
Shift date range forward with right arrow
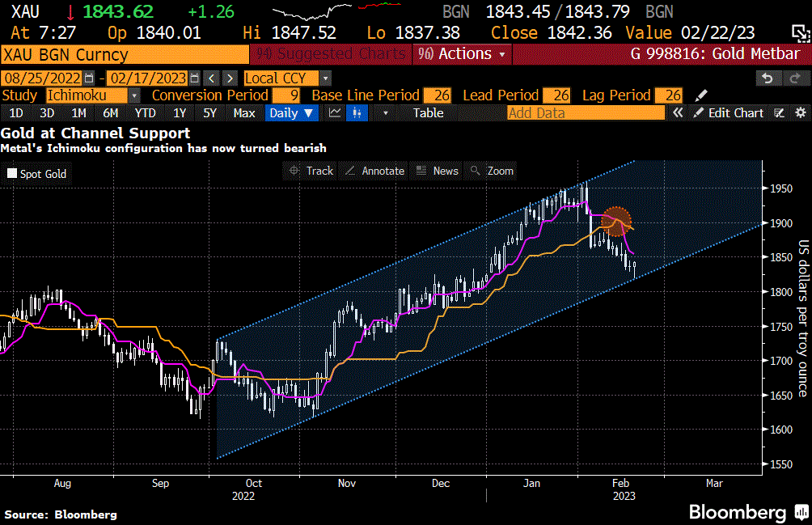pyautogui.click(x=230, y=78)
